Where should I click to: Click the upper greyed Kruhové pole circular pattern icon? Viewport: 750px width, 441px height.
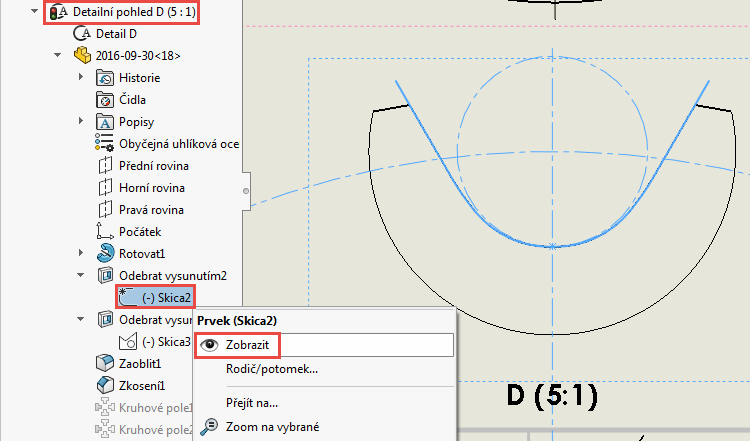pyautogui.click(x=104, y=408)
